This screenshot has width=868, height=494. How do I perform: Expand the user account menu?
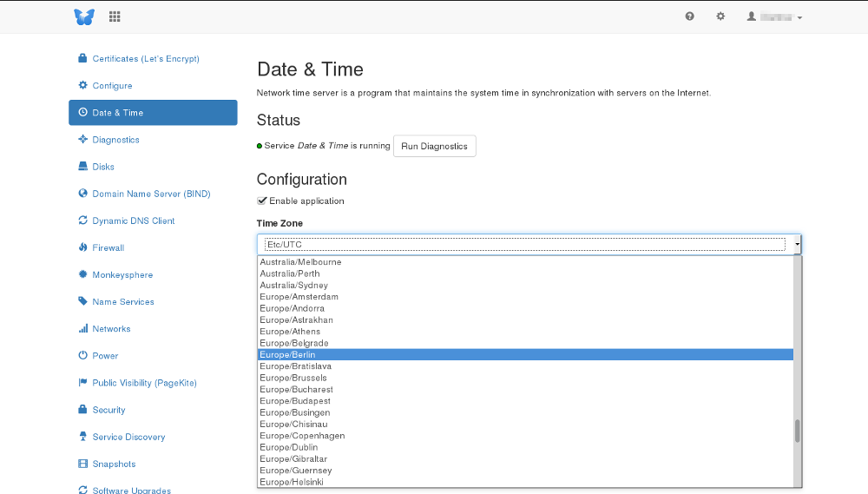pos(774,16)
